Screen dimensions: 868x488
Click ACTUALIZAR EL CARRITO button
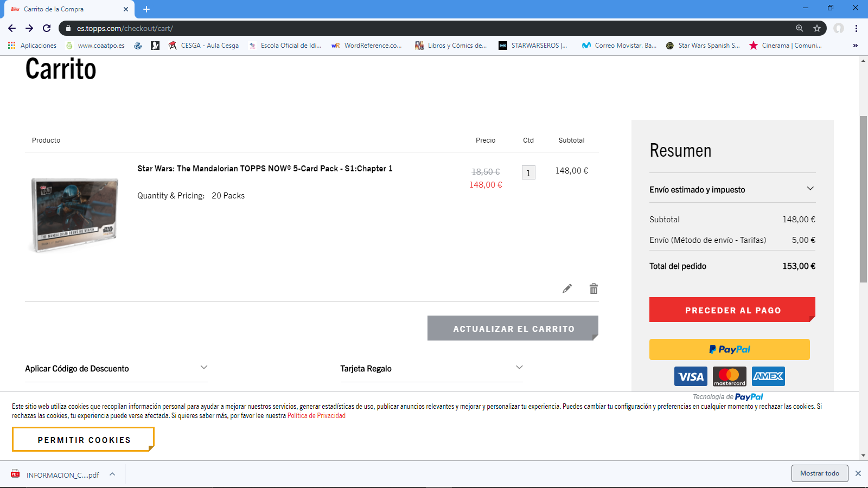click(513, 328)
